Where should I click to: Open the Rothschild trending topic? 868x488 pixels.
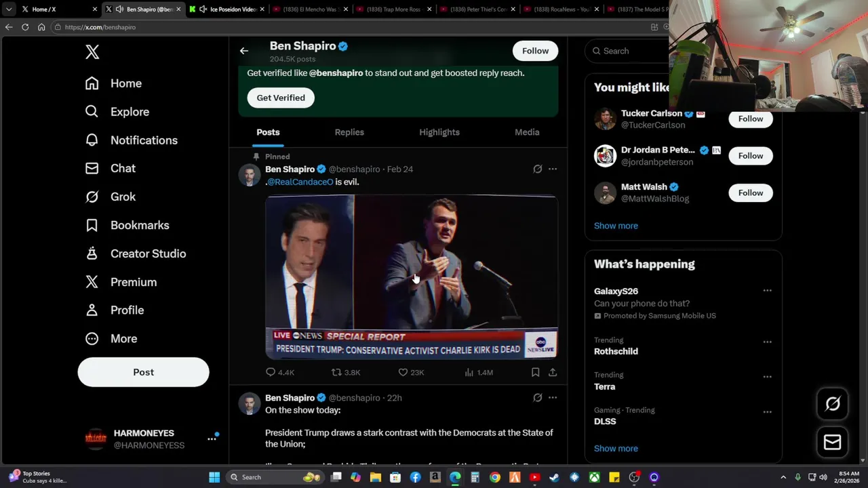(x=616, y=351)
